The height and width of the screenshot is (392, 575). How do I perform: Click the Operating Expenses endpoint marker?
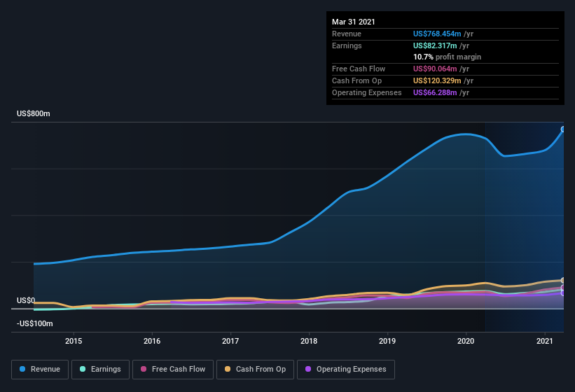click(x=563, y=293)
